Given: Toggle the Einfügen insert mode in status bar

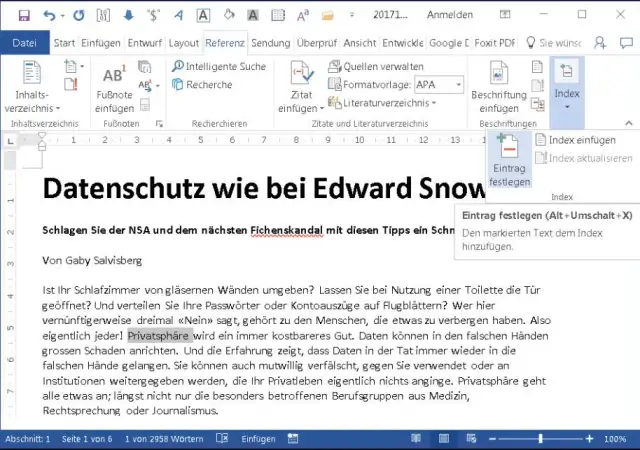Looking at the screenshot, I should pyautogui.click(x=258, y=439).
